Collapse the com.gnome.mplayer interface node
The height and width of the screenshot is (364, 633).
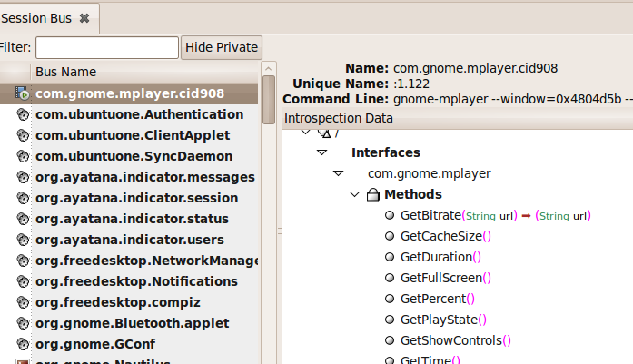point(339,173)
